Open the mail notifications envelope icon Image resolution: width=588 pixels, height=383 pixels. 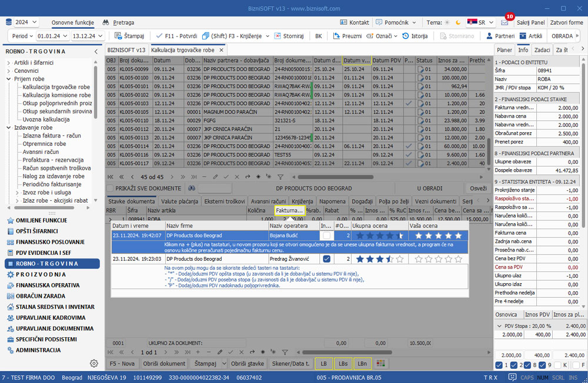(505, 22)
